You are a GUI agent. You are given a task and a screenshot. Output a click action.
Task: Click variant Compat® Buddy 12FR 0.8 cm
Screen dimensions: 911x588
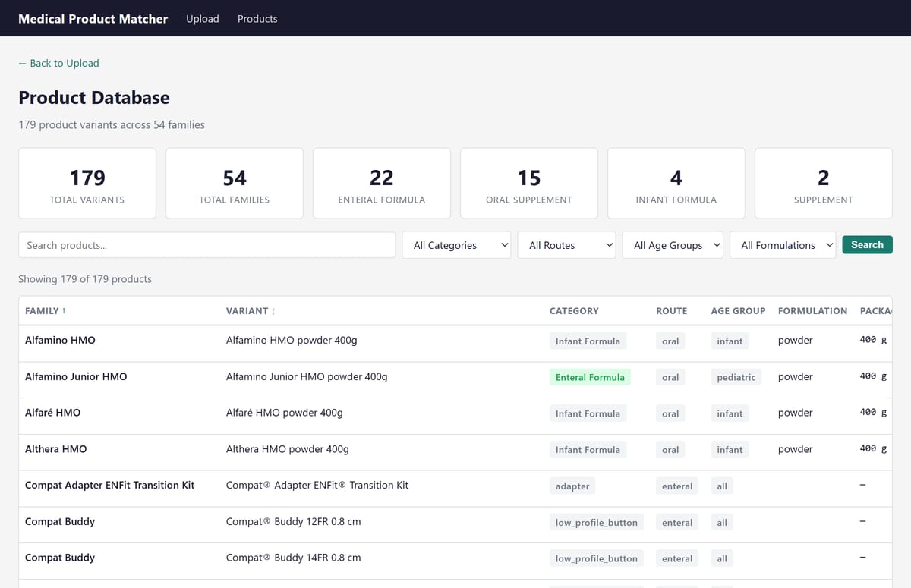pyautogui.click(x=294, y=522)
